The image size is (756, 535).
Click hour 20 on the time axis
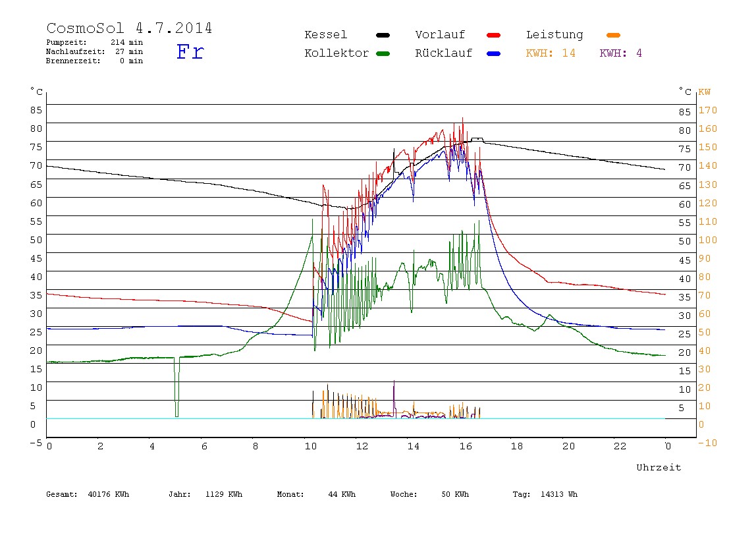[568, 446]
